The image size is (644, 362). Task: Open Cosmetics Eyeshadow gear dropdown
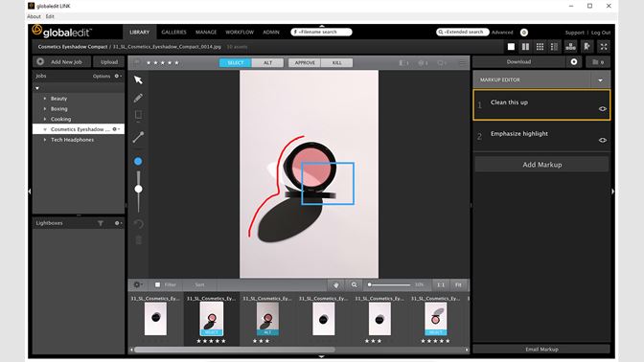116,129
